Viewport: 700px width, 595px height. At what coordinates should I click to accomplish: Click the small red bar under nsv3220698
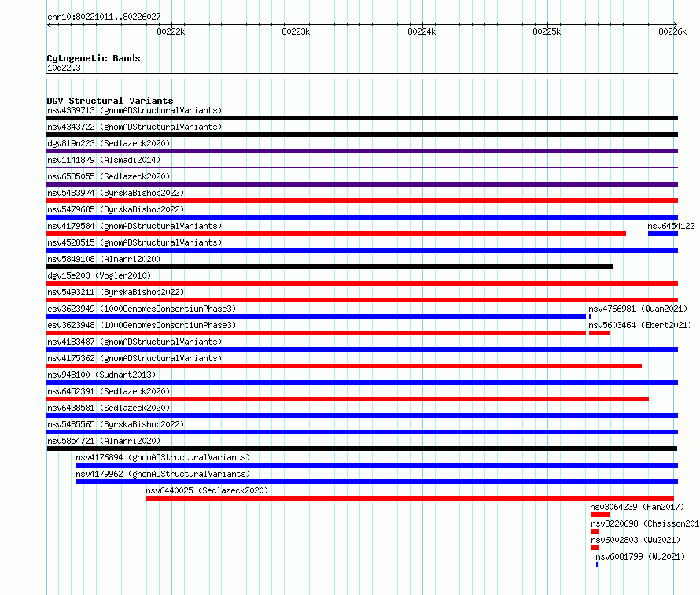coord(595,531)
